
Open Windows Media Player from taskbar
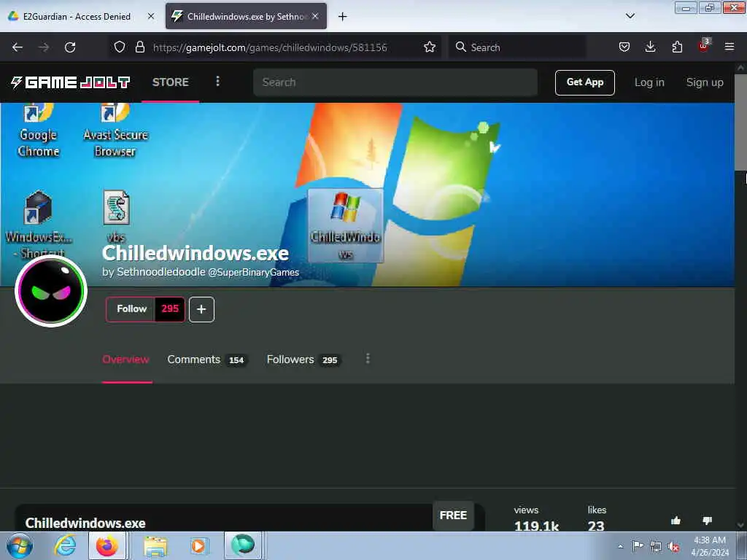tap(198, 545)
